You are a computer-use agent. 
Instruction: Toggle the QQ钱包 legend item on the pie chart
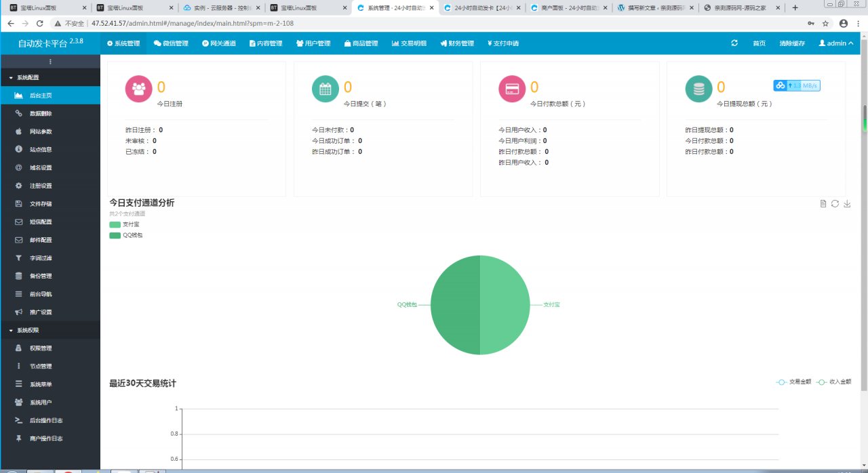(x=126, y=235)
